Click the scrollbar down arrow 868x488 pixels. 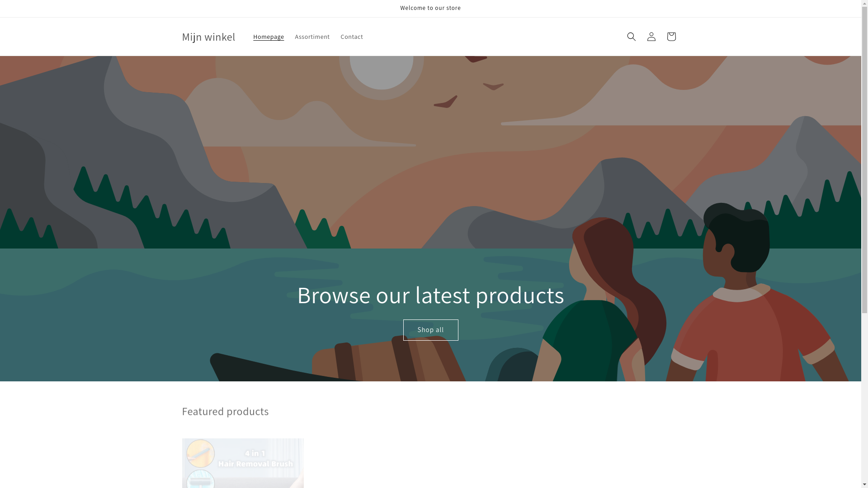pos(864,484)
